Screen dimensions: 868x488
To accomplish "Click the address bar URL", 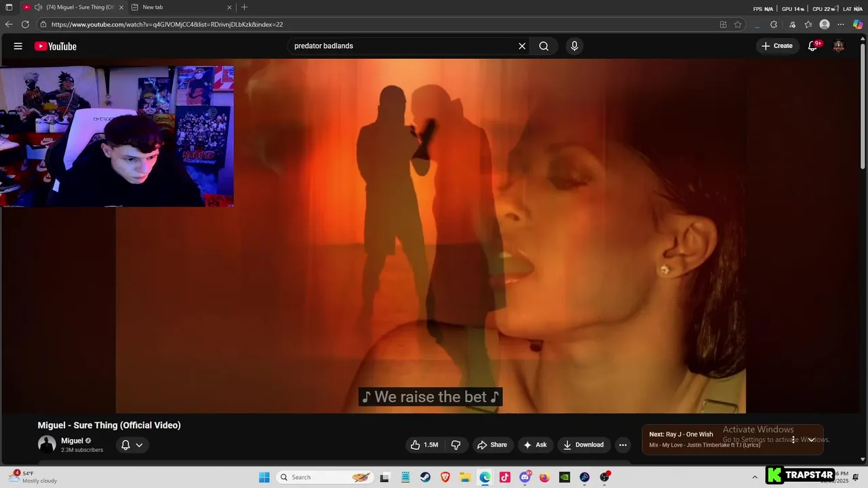I will click(x=167, y=24).
